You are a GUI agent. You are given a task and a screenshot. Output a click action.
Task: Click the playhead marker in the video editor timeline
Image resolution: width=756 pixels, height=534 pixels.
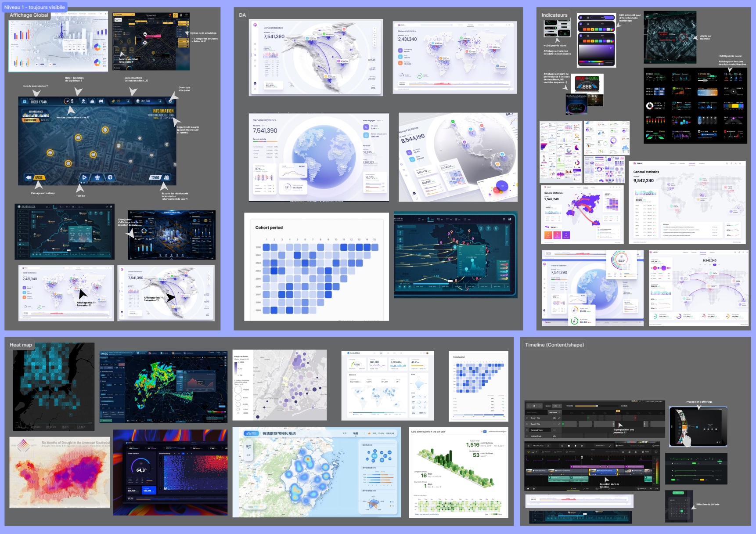[582, 457]
